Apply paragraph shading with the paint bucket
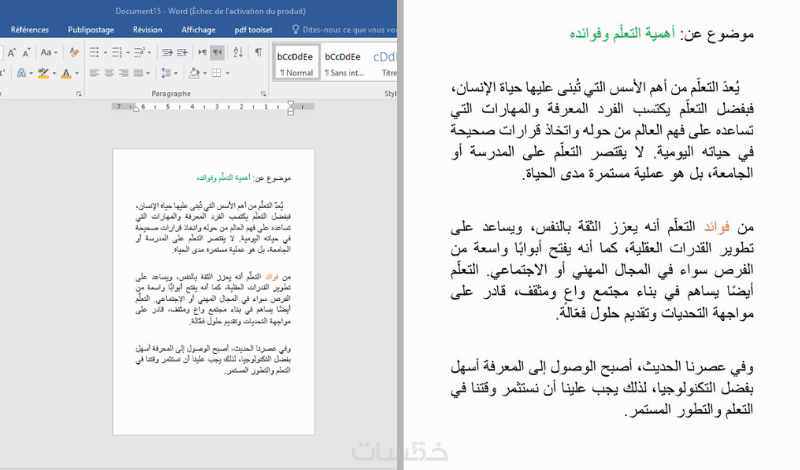This screenshot has width=800, height=470. coord(194,73)
